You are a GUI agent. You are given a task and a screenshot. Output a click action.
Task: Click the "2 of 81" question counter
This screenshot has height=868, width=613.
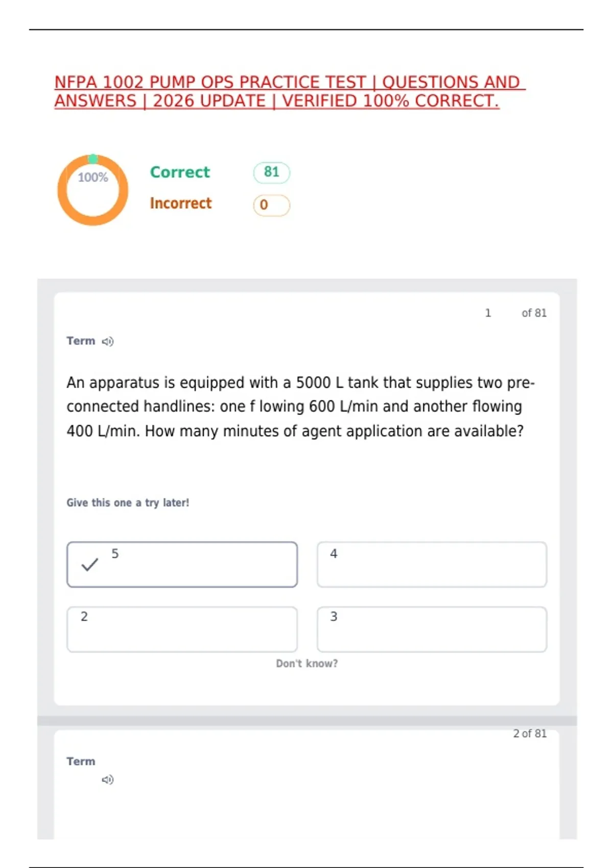(530, 734)
